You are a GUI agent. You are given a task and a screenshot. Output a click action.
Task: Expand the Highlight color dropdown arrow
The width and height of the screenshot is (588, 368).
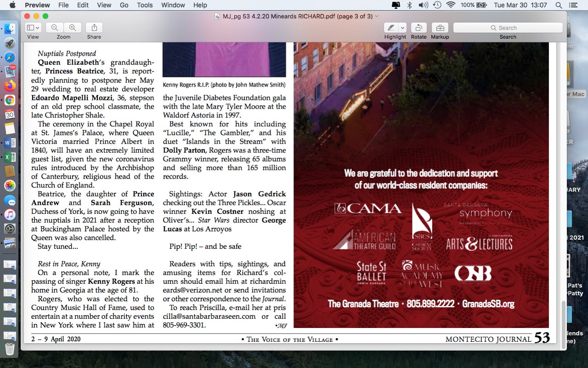pyautogui.click(x=402, y=28)
